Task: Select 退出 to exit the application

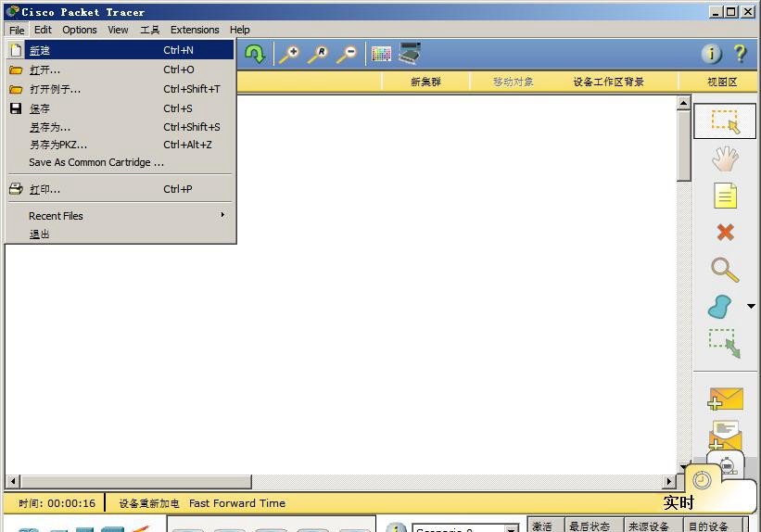Action: tap(120, 234)
